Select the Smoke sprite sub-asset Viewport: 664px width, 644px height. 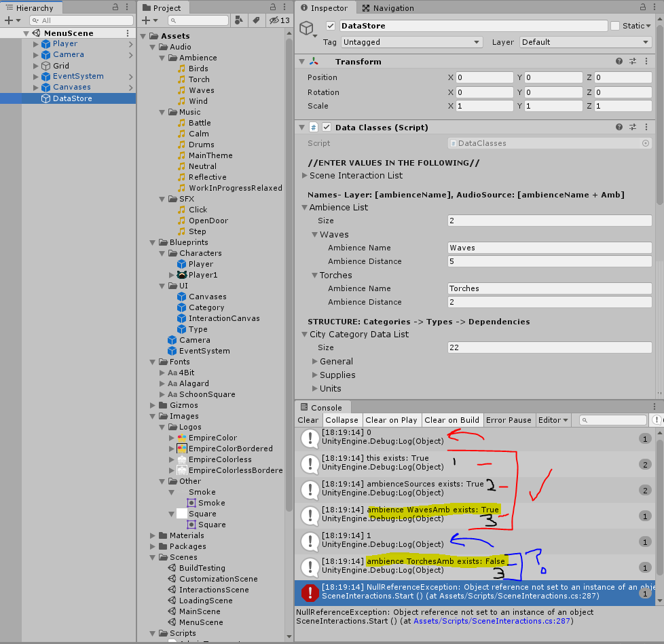click(211, 503)
